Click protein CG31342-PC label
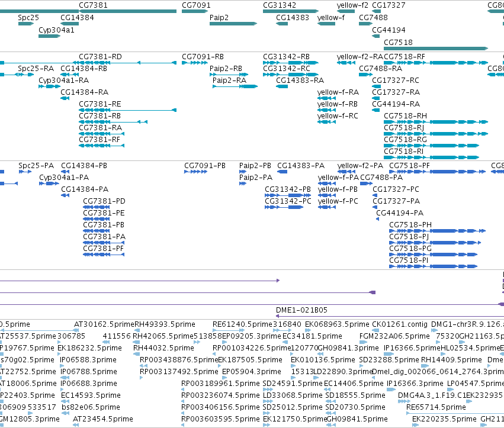This screenshot has width=504, height=428. 288,201
